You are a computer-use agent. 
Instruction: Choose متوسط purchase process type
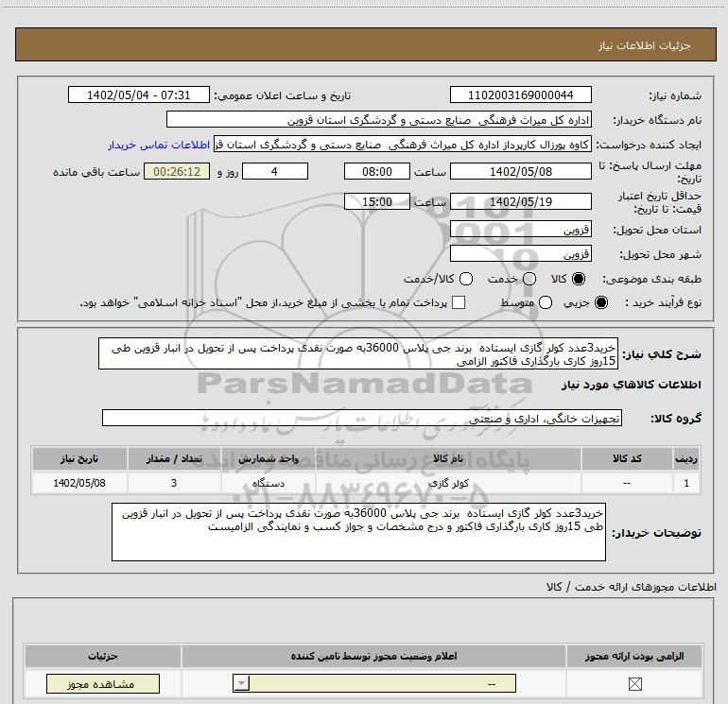coord(546,302)
